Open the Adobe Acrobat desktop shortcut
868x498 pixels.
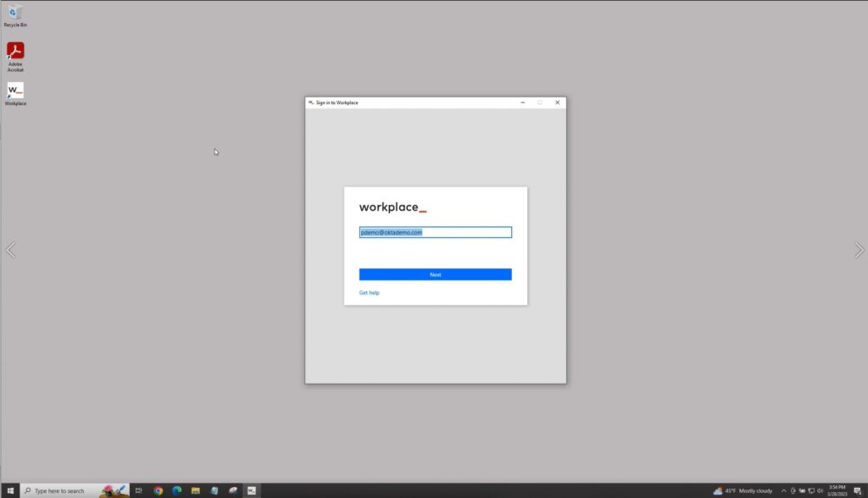tap(15, 53)
